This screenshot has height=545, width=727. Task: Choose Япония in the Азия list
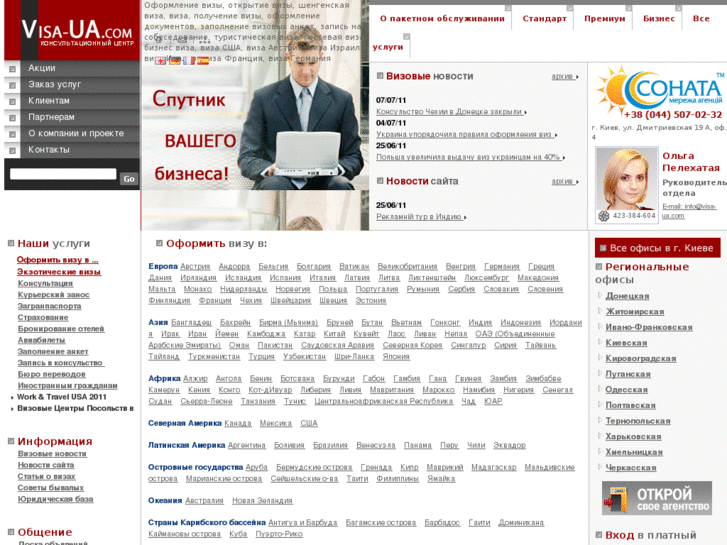[396, 357]
